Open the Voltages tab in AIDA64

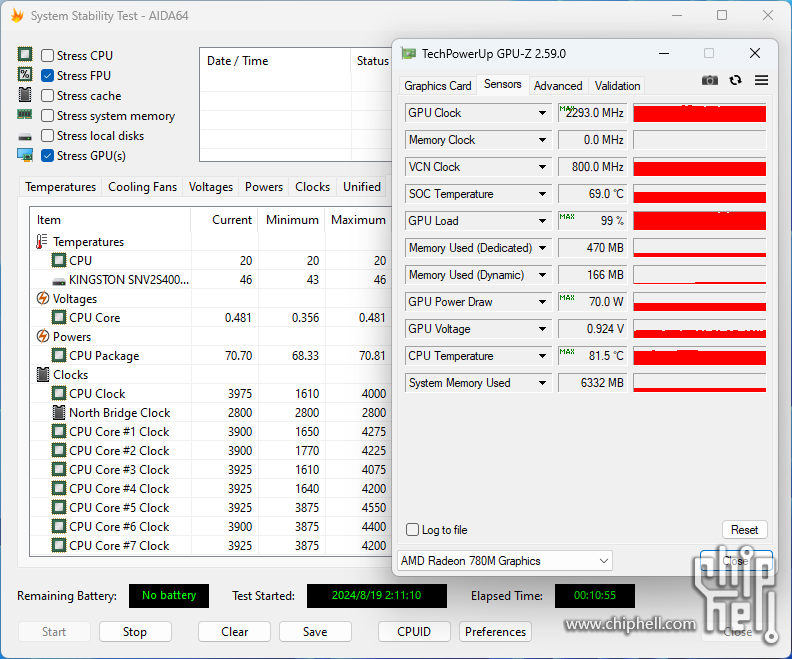211,187
